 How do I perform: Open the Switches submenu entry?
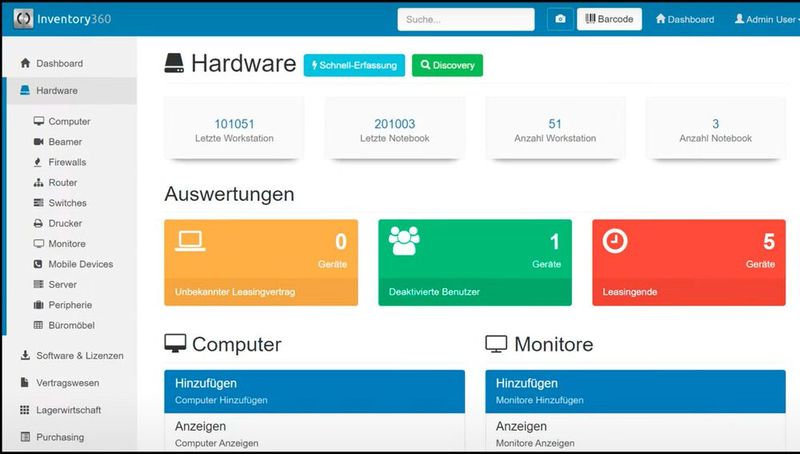coord(67,203)
